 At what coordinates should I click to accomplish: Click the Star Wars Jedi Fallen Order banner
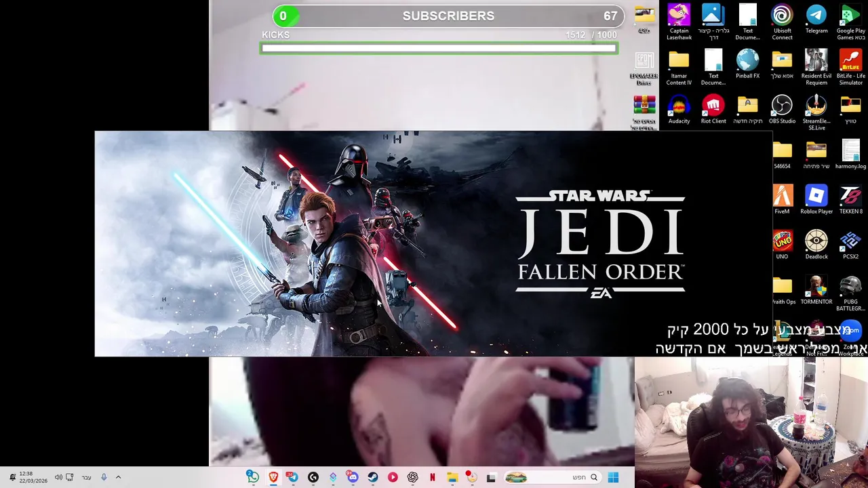(x=433, y=244)
